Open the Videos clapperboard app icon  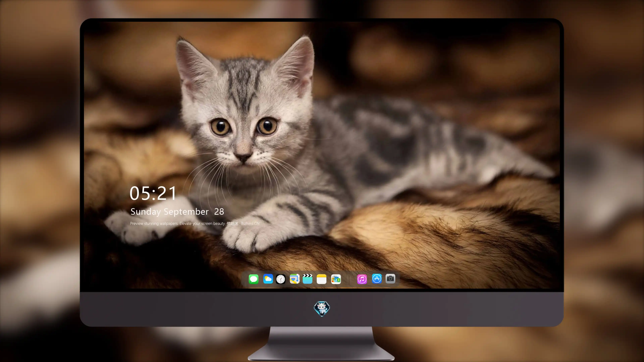(308, 279)
